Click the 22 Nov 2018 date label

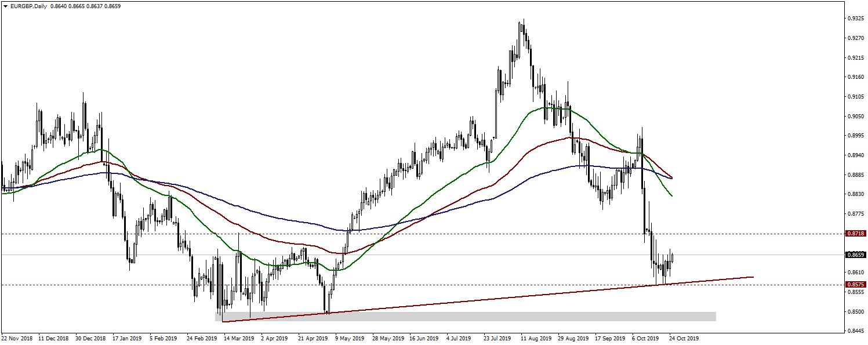17,338
